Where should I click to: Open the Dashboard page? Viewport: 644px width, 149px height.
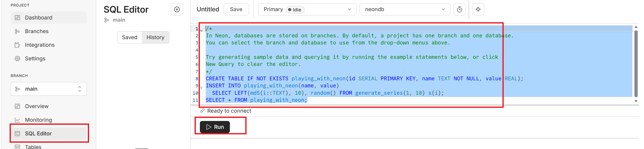coord(49,18)
